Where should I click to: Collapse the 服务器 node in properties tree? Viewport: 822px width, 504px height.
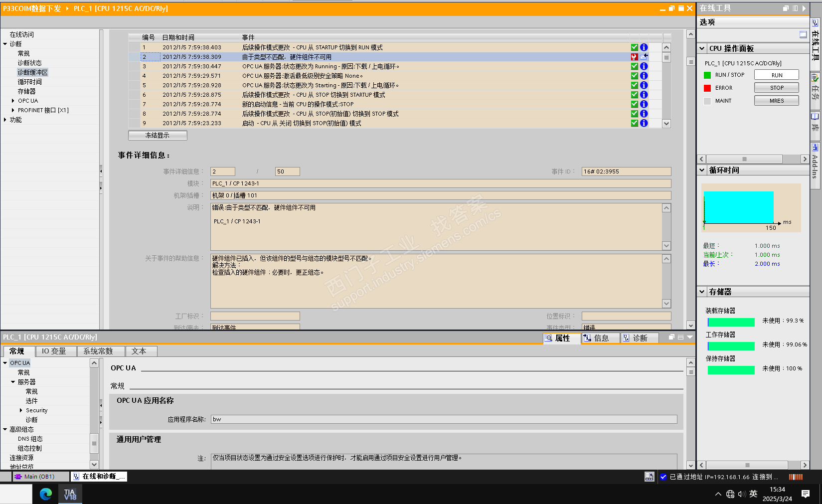point(13,382)
